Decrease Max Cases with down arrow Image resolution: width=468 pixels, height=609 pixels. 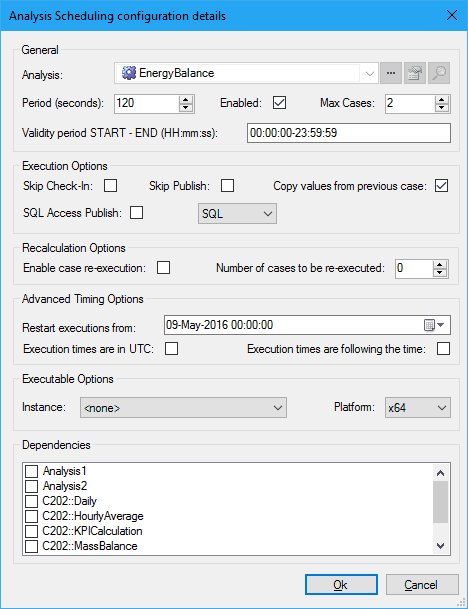tap(441, 108)
